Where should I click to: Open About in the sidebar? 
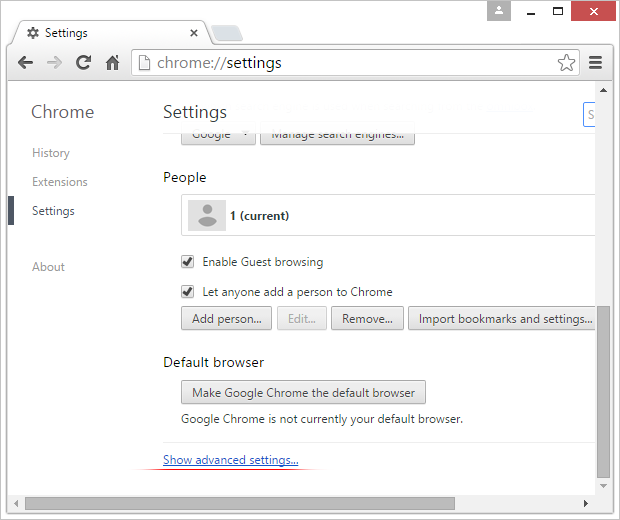click(x=48, y=267)
